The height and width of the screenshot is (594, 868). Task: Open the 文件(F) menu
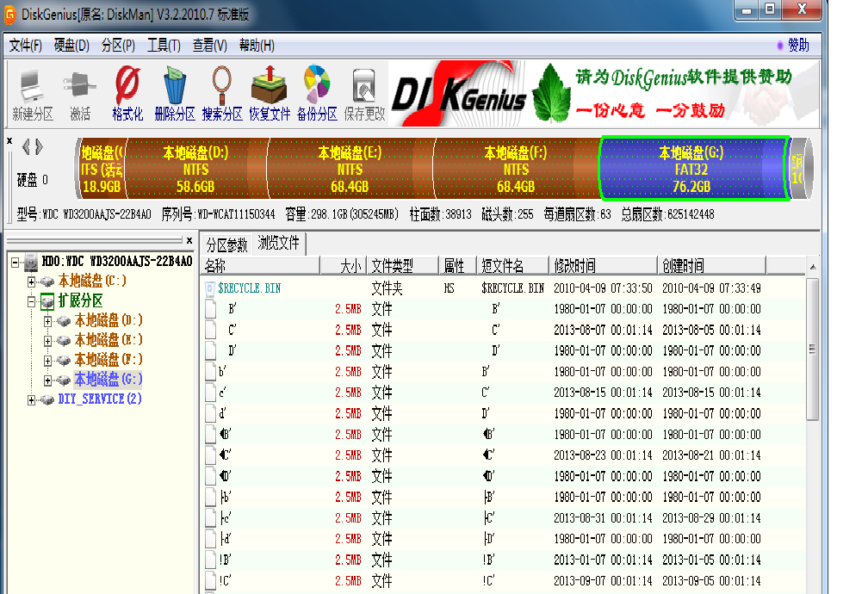pyautogui.click(x=26, y=46)
